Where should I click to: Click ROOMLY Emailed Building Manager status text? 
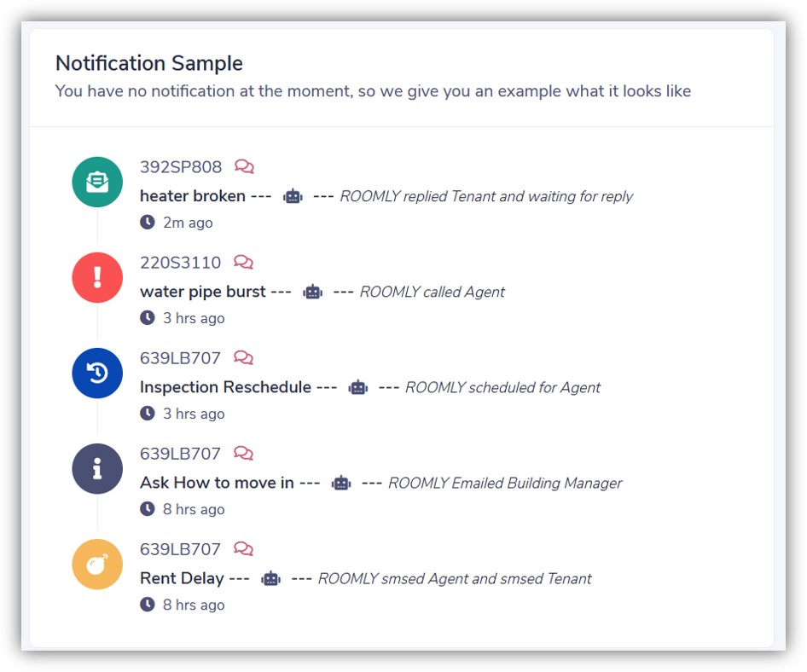point(505,483)
